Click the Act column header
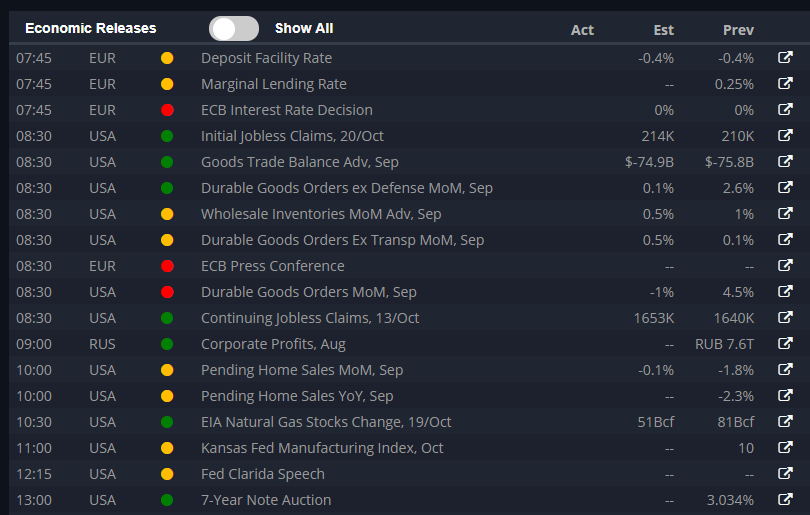The image size is (810, 515). coord(582,30)
